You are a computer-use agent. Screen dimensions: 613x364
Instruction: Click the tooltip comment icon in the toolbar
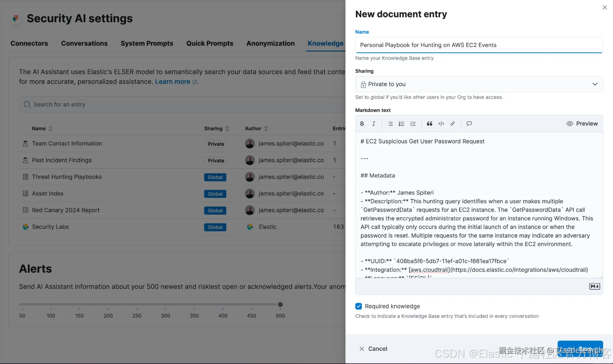[469, 124]
